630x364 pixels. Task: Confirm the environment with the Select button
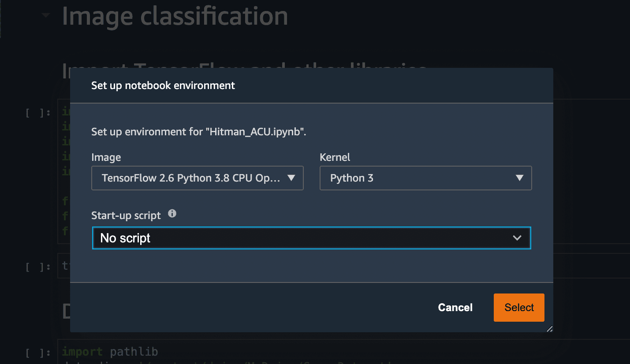click(519, 308)
